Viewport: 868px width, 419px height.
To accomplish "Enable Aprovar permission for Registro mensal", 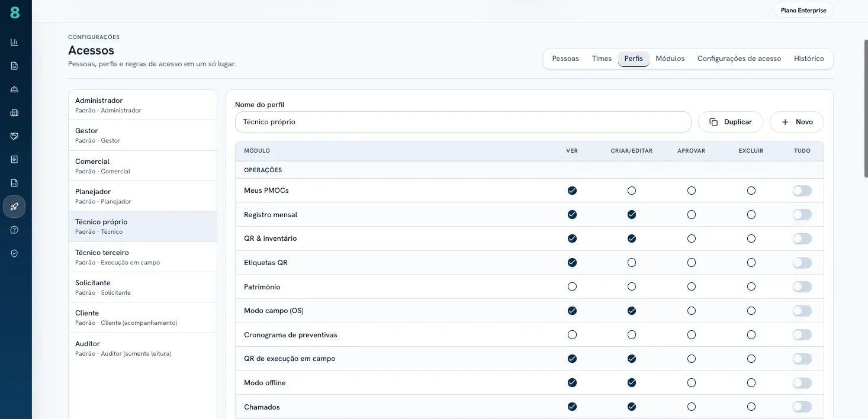I will (692, 214).
